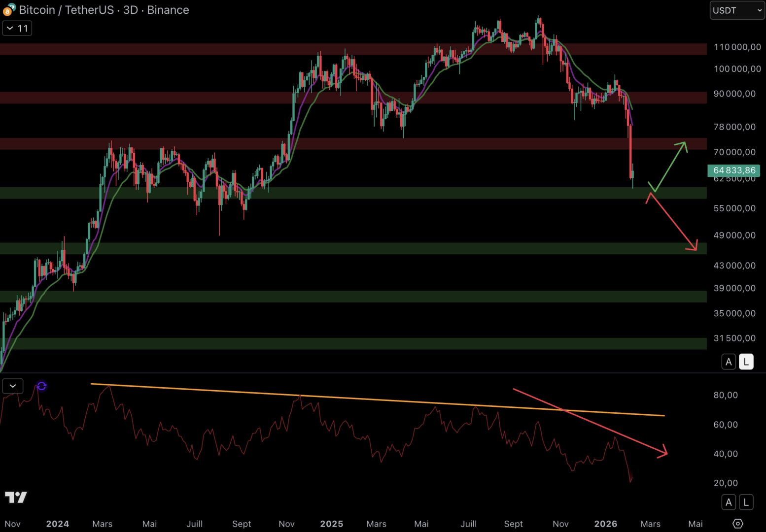Collapse the RSI pane legend chevron

13,386
